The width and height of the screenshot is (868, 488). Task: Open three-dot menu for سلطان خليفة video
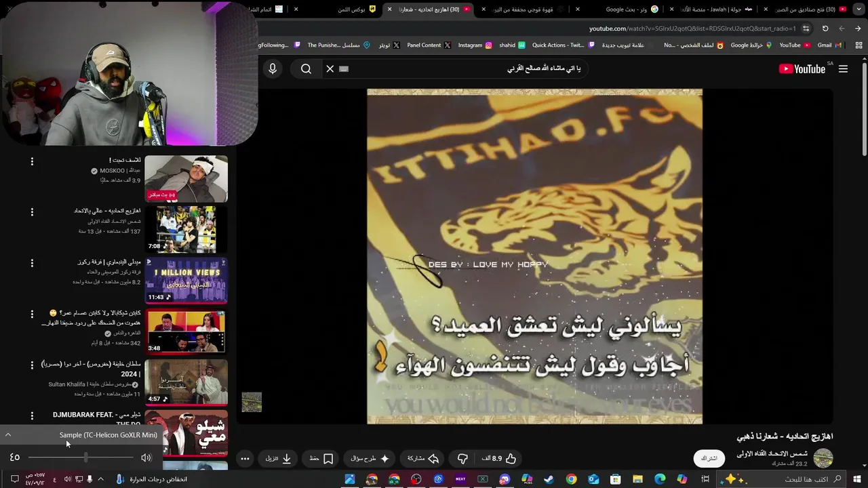pyautogui.click(x=32, y=365)
